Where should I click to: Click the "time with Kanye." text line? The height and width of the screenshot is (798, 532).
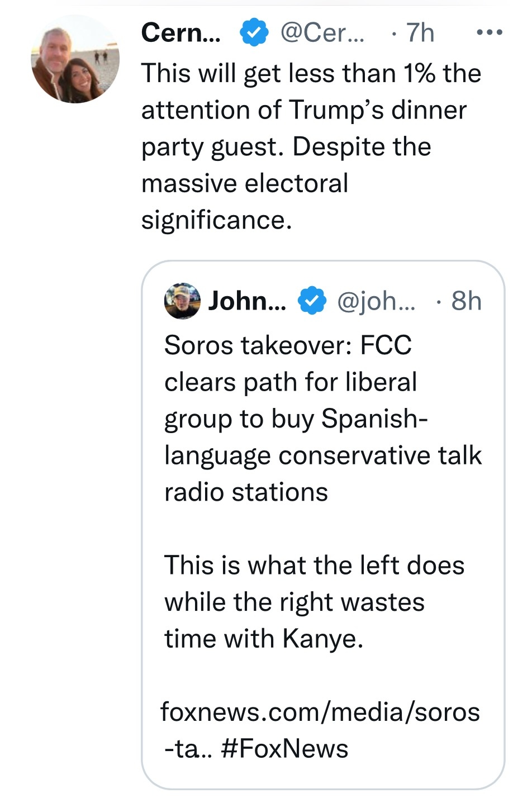[x=264, y=638]
